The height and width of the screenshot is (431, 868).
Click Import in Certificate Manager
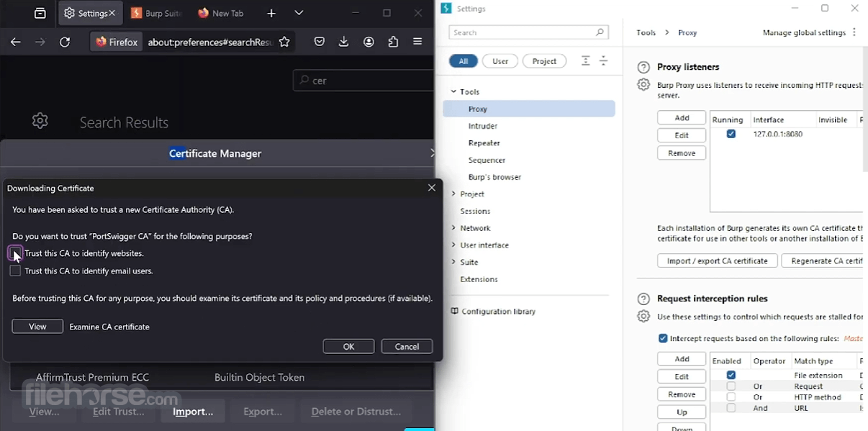193,412
